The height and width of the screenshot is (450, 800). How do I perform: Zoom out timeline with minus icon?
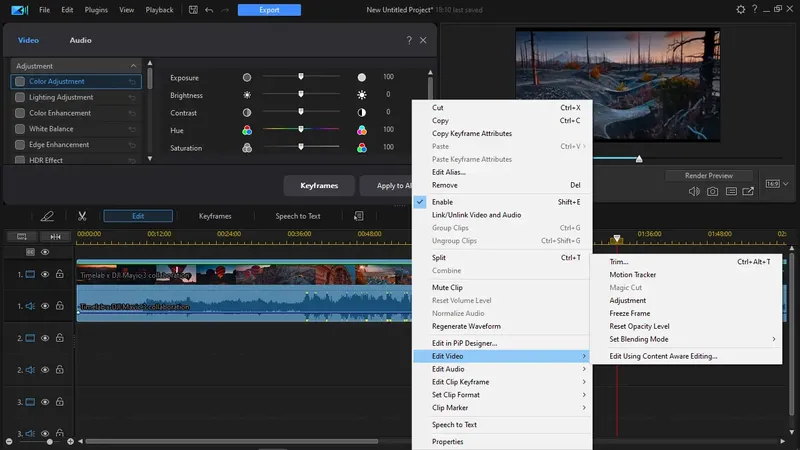(9, 441)
